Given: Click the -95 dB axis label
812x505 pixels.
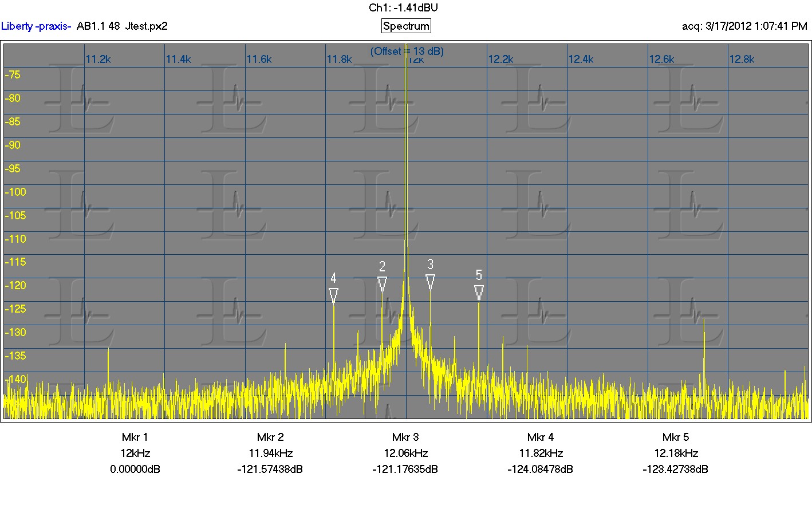Looking at the screenshot, I should [13, 168].
